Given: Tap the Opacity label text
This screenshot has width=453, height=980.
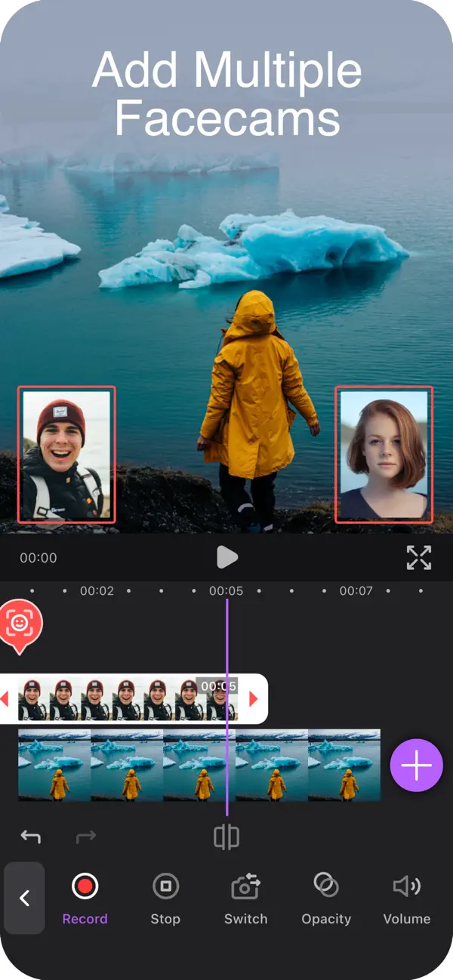Looking at the screenshot, I should click(326, 919).
